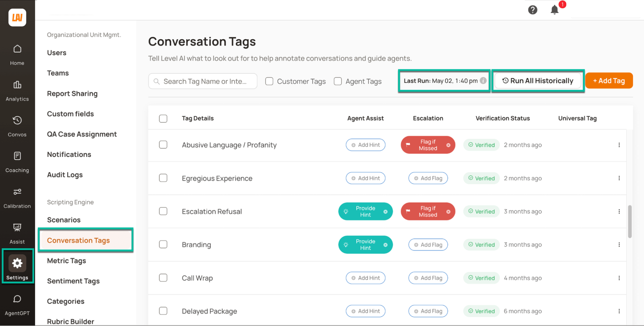Click the Add Tag button
The image size is (644, 326).
click(609, 81)
